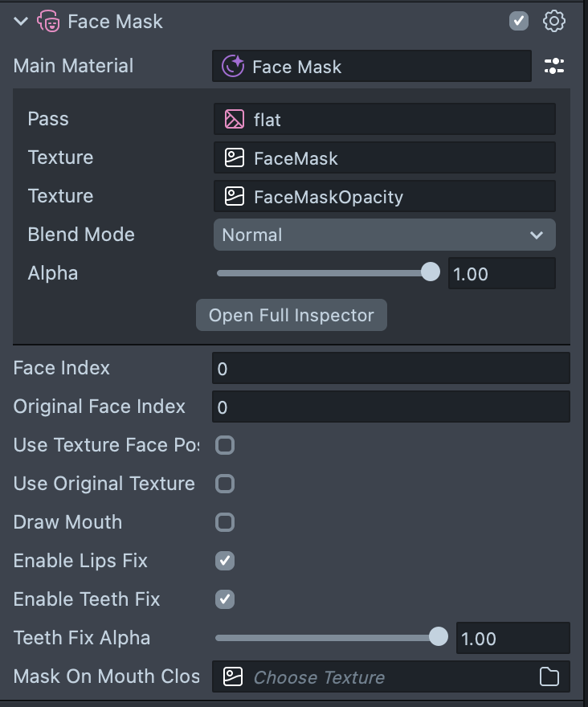Disable the Face Mask component checkbox
588x707 pixels.
click(519, 22)
